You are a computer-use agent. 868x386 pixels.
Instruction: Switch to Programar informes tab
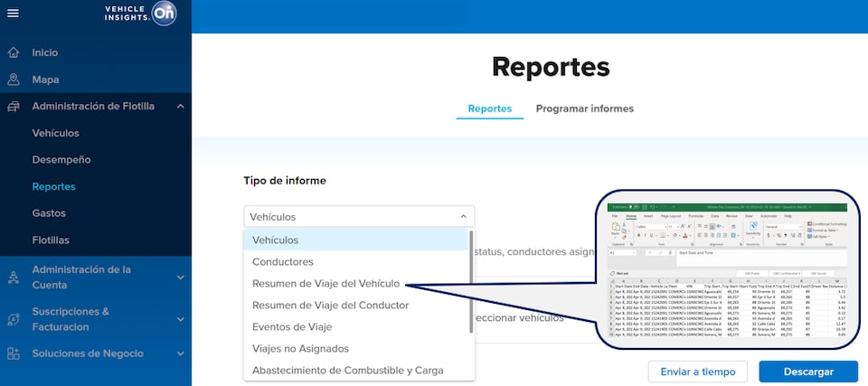584,108
